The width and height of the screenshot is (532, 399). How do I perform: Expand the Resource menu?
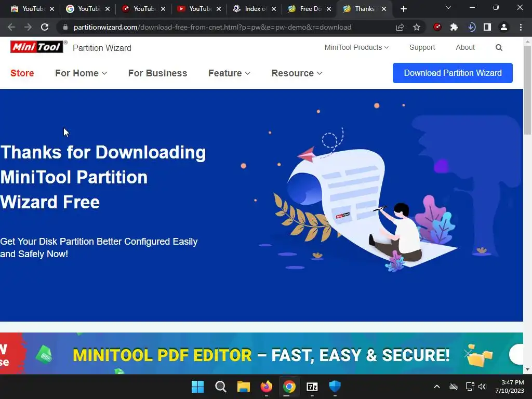coord(297,73)
